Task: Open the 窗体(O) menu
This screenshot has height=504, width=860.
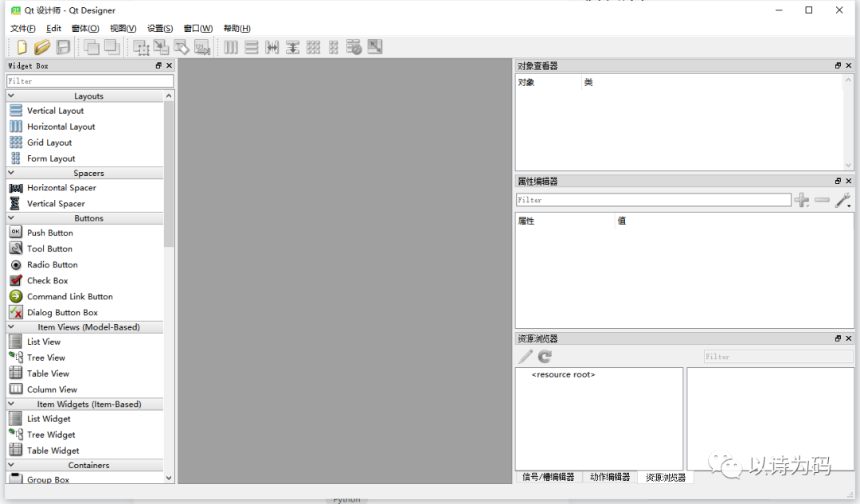Action: tap(85, 28)
